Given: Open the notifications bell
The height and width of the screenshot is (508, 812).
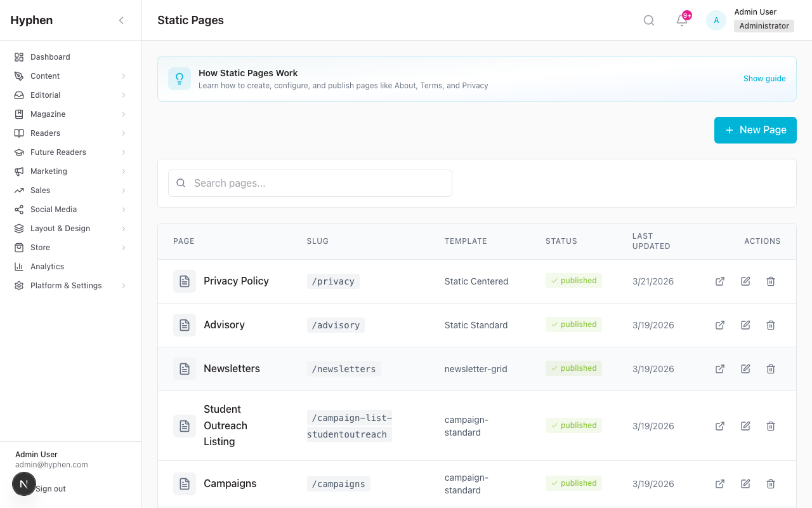Looking at the screenshot, I should tap(682, 20).
